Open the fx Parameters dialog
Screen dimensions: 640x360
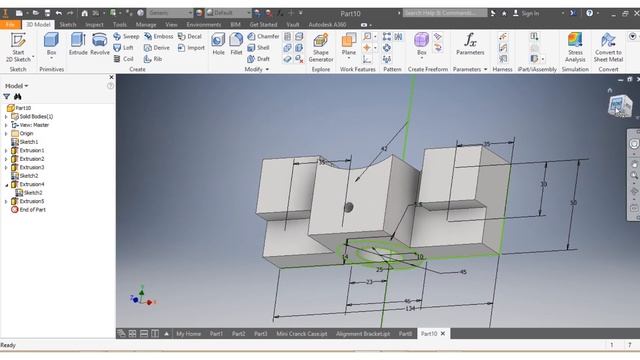tap(470, 44)
